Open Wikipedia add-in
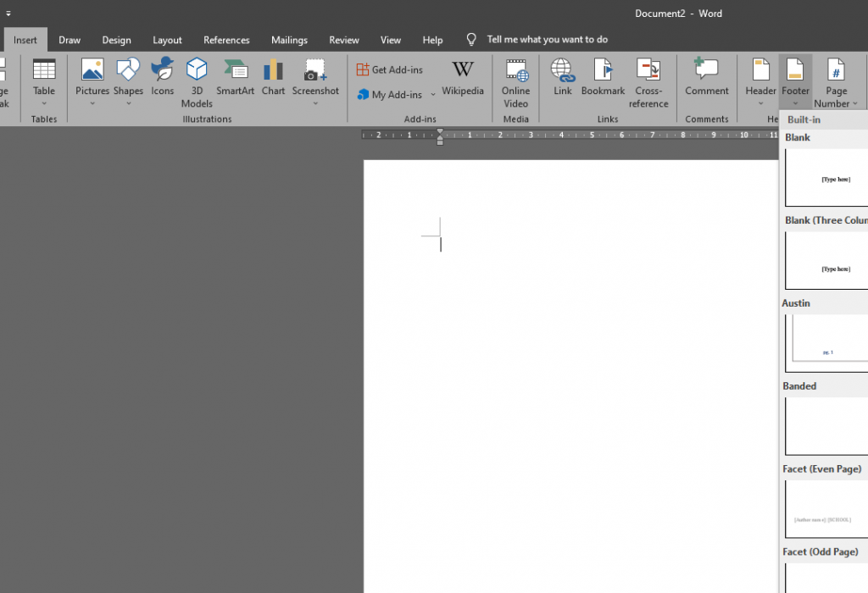The height and width of the screenshot is (593, 868). point(463,79)
